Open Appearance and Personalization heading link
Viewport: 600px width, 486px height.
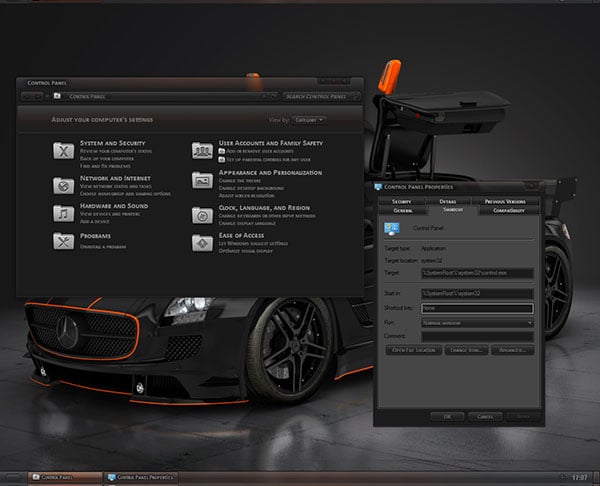(x=270, y=173)
